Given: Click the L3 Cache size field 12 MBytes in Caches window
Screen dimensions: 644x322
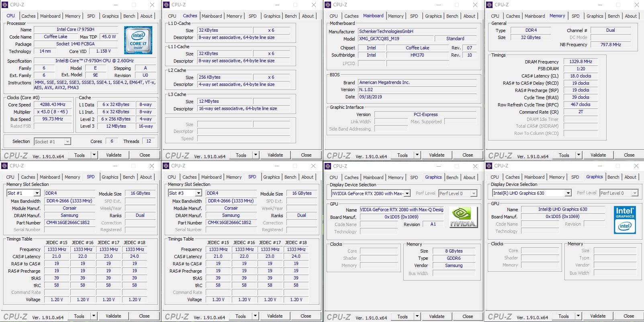Looking at the screenshot, I should pyautogui.click(x=225, y=101).
